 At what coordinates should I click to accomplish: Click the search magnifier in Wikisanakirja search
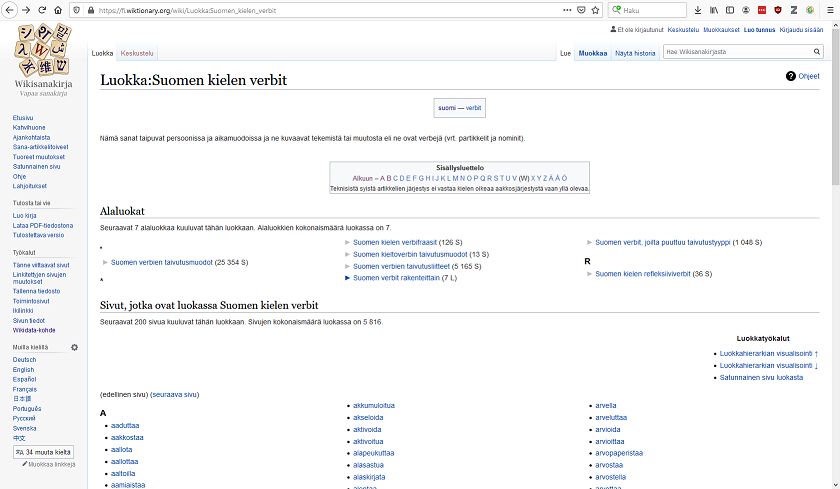(x=816, y=51)
